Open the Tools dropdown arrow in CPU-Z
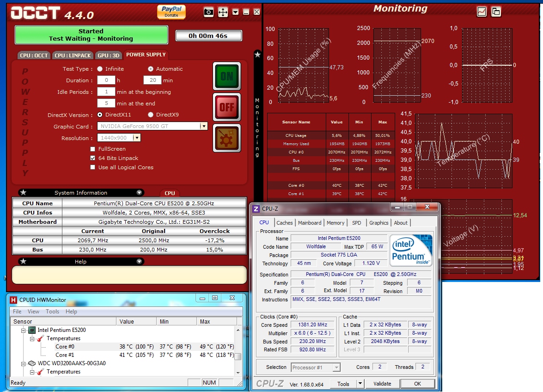The height and width of the screenshot is (392, 543). pyautogui.click(x=360, y=384)
